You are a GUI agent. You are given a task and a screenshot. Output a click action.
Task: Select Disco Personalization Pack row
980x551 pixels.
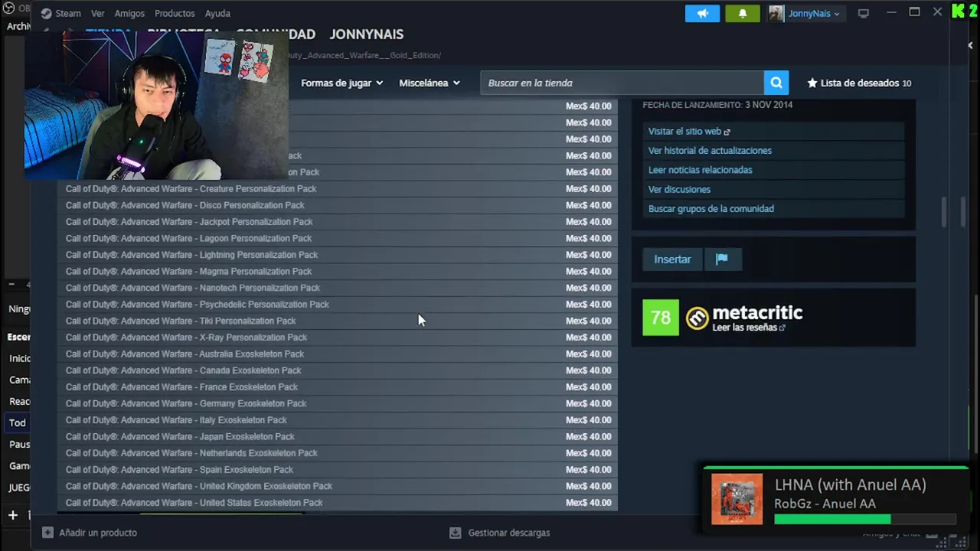click(337, 205)
